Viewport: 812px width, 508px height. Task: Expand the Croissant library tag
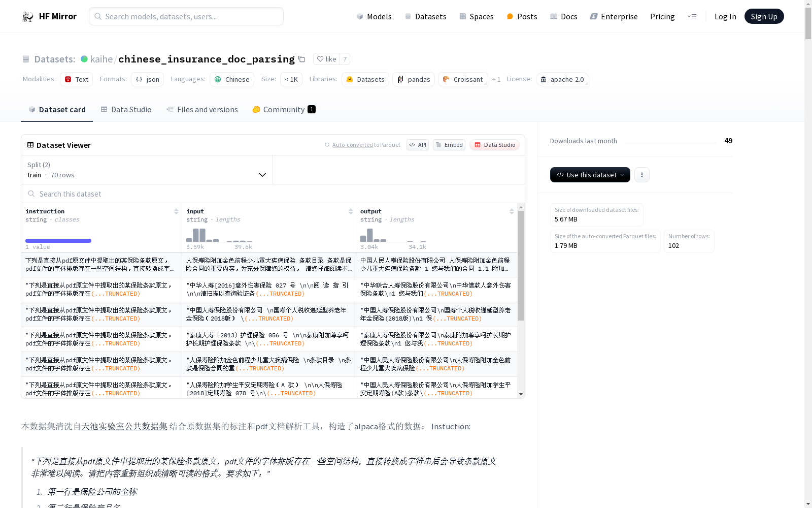(x=463, y=79)
